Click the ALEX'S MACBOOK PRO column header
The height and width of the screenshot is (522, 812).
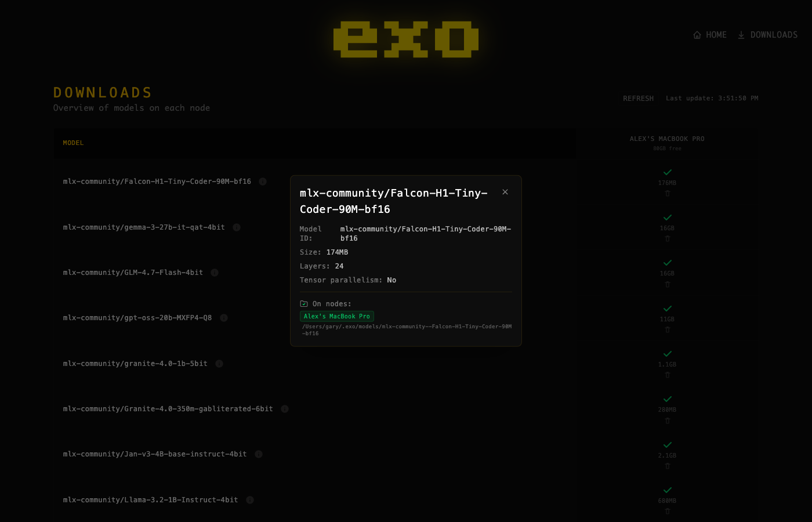(x=667, y=139)
